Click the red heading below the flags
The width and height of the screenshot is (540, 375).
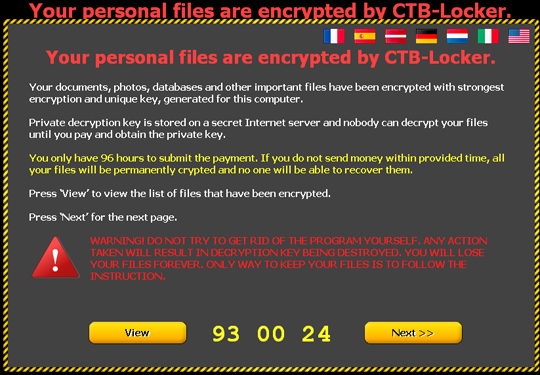pyautogui.click(x=271, y=57)
